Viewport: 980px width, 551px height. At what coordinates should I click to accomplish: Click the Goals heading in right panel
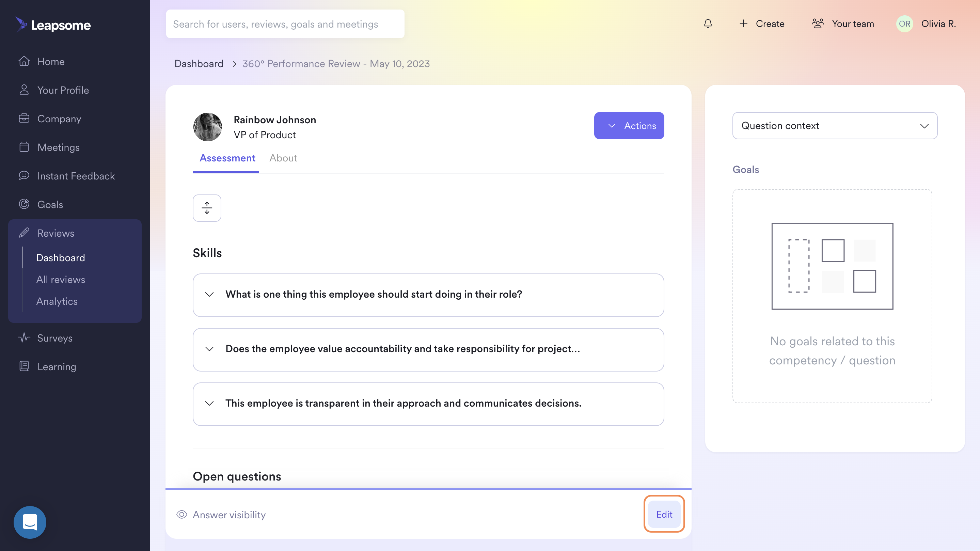coord(746,169)
